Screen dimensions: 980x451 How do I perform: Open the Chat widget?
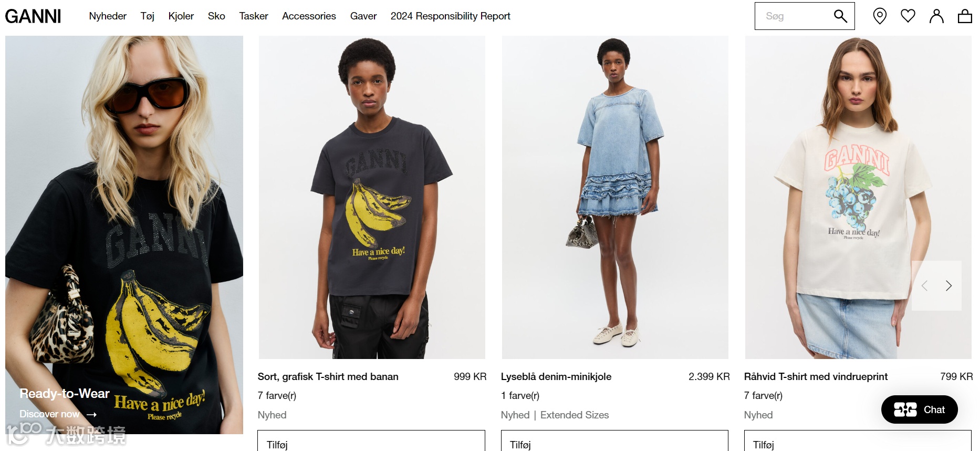[x=919, y=409]
